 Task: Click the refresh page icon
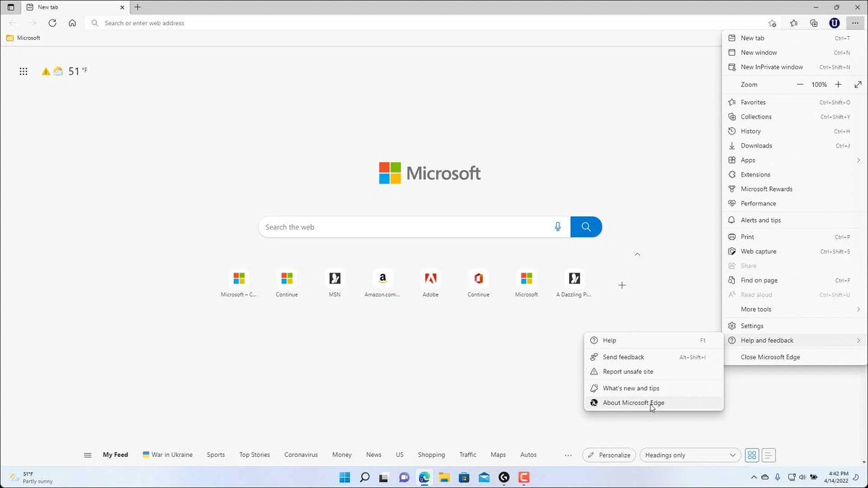[x=52, y=23]
